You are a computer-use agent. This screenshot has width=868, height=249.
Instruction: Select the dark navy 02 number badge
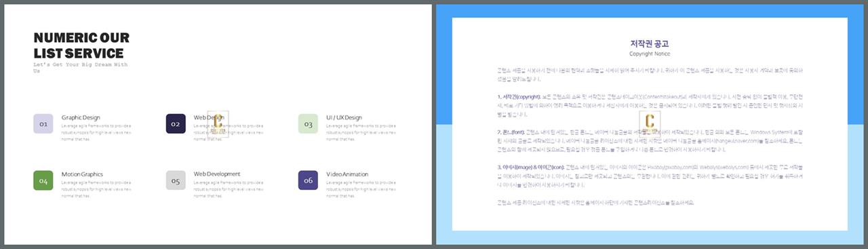click(176, 124)
